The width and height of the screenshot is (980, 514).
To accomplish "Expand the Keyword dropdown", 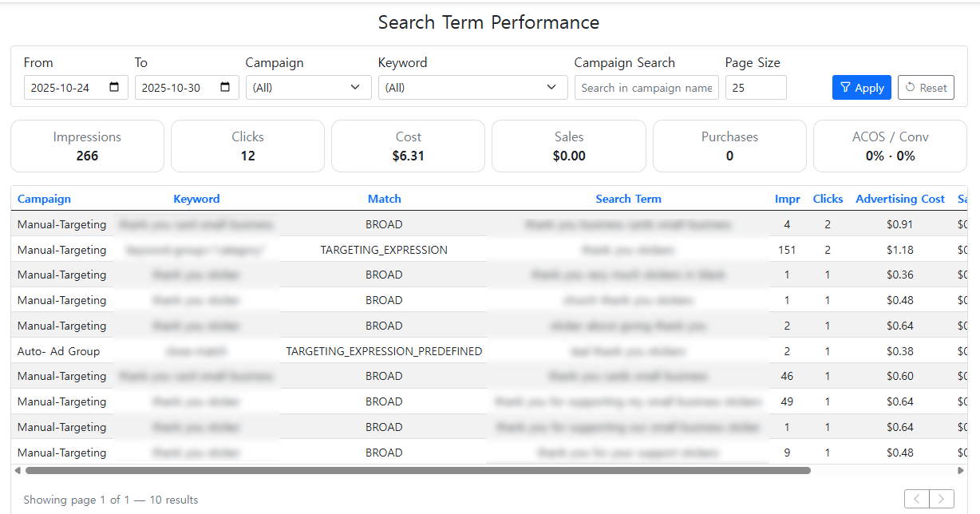I will [x=472, y=88].
